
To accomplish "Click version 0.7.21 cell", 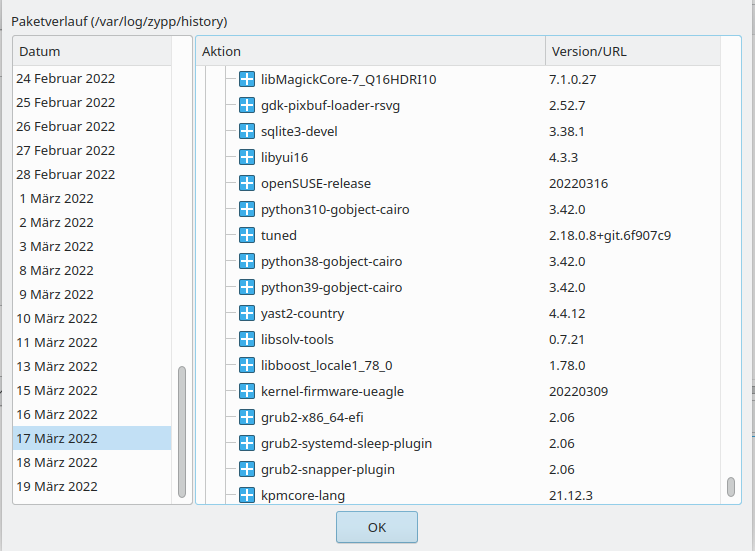I will pos(567,340).
